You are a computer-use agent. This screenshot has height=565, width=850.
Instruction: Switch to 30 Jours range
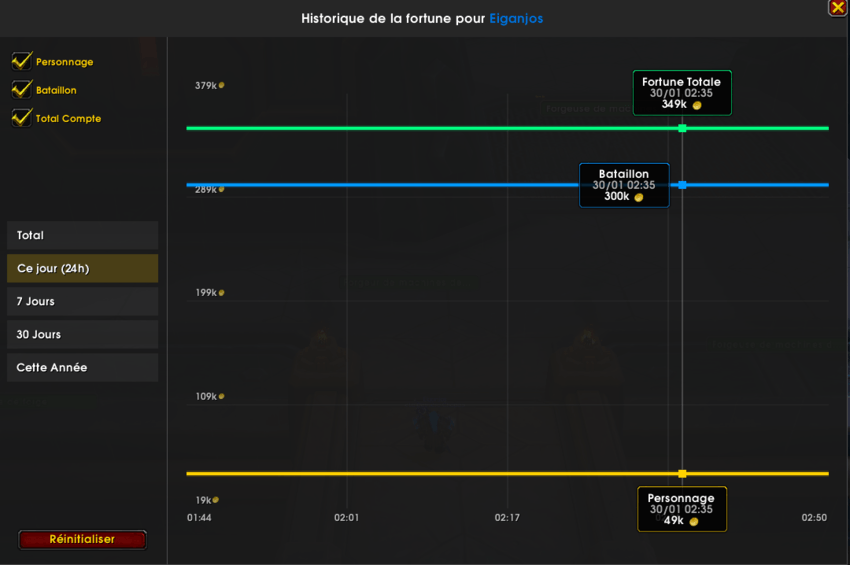(82, 335)
